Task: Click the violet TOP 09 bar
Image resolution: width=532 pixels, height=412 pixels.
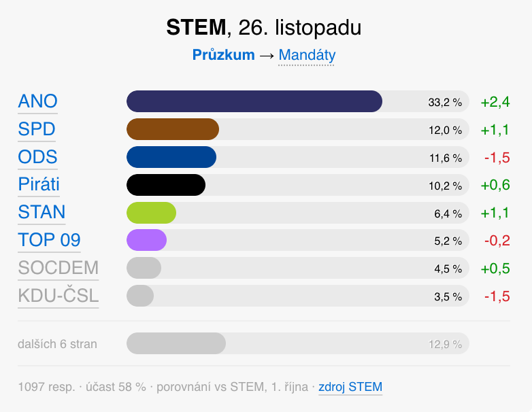Action: pos(146,240)
